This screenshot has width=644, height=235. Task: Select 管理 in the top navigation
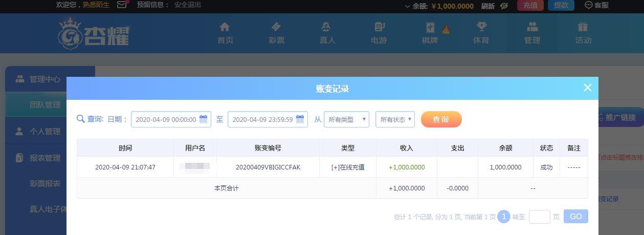coord(532,33)
